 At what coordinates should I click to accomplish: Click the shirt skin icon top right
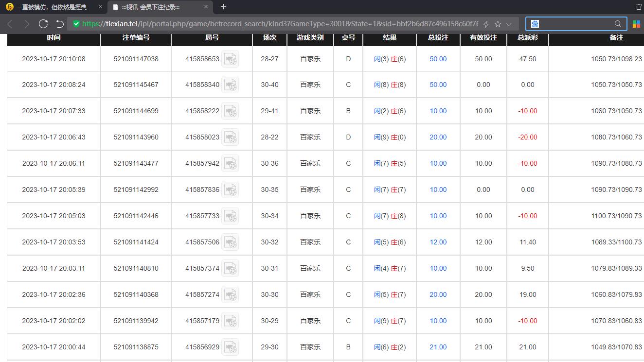pos(639,7)
